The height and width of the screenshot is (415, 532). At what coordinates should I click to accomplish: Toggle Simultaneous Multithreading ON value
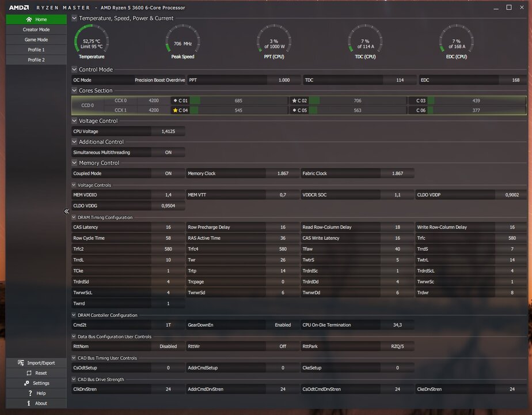coord(168,153)
